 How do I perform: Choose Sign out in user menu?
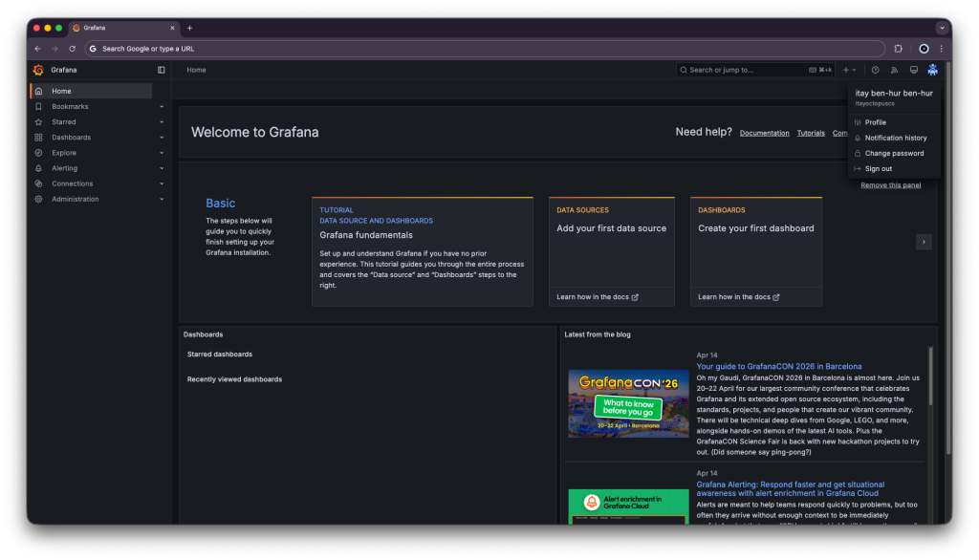(878, 168)
